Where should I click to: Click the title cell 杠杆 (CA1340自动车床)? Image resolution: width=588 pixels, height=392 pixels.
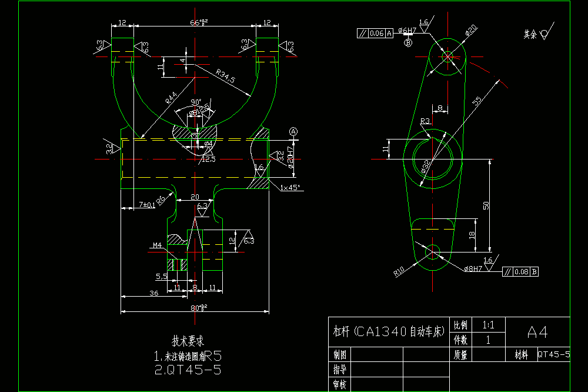pyautogui.click(x=389, y=332)
